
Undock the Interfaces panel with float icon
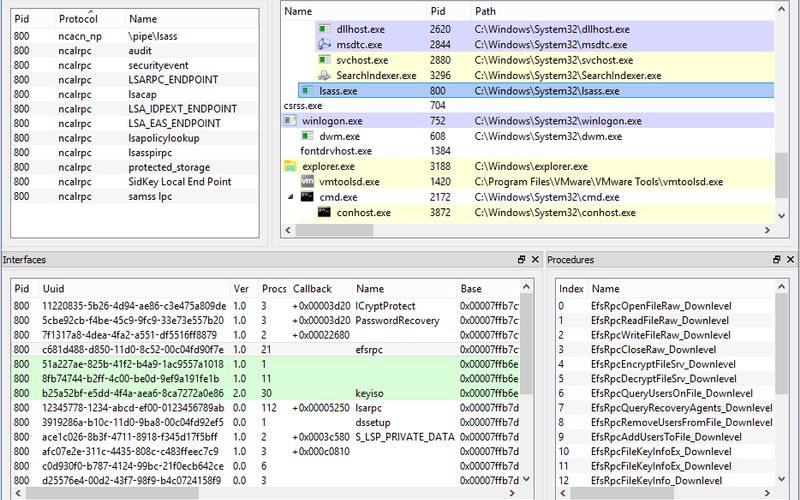521,259
